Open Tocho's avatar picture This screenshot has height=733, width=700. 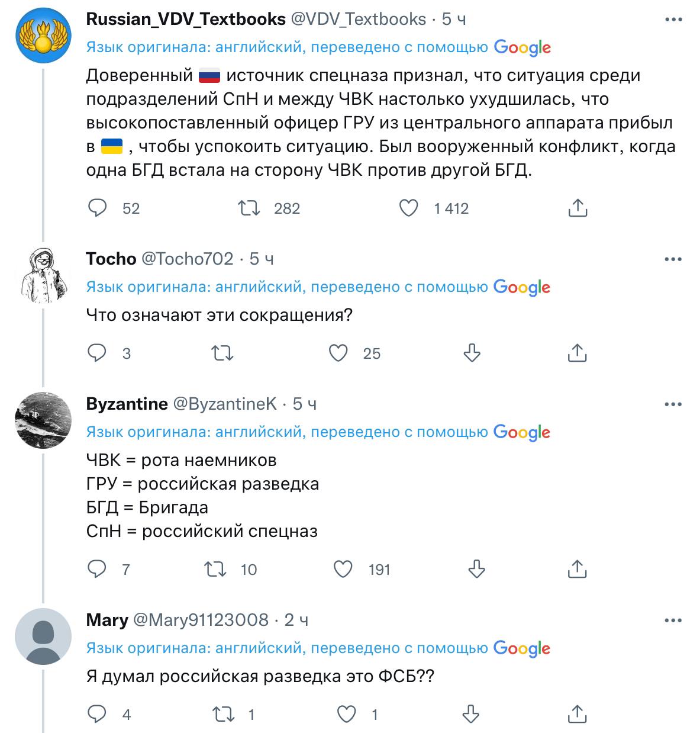43,275
